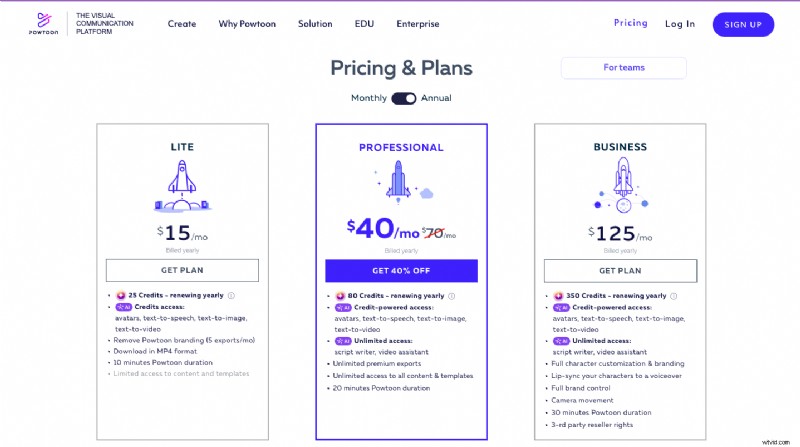Screen dimensions: 800x447
Task: Select the Monthly billing label
Action: click(368, 98)
